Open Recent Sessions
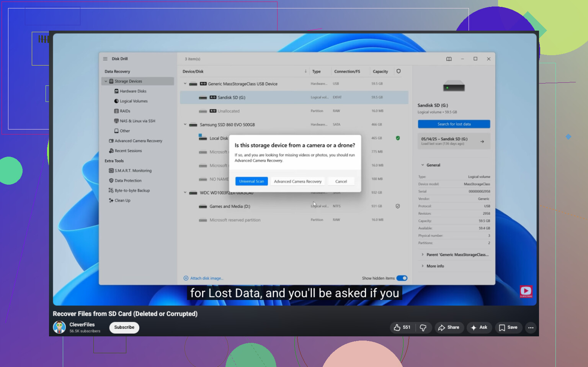This screenshot has height=367, width=588. (125, 151)
